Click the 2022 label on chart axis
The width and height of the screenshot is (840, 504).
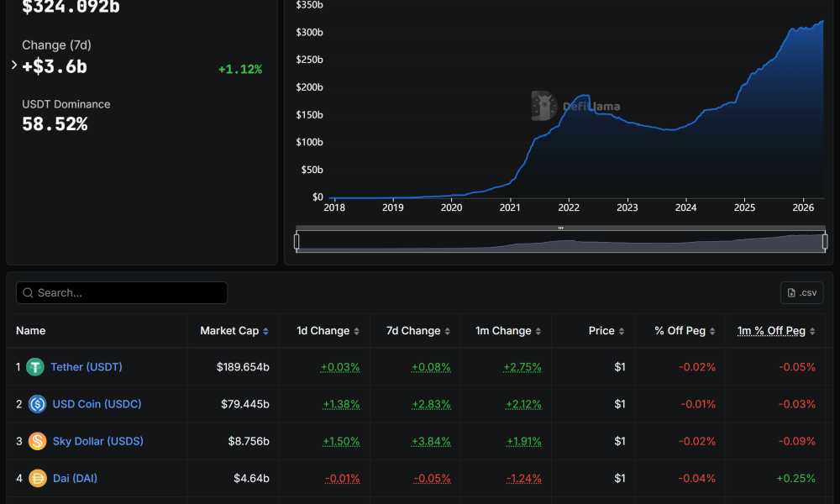[569, 207]
